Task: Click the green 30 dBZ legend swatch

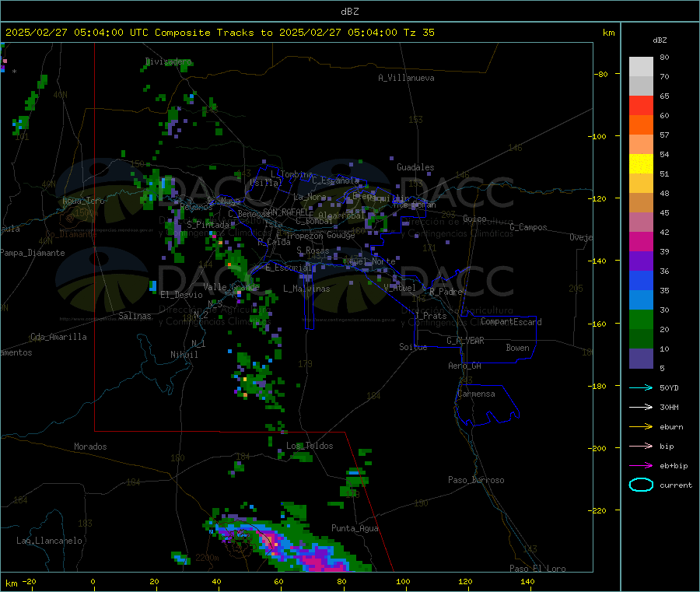Action: pos(641,319)
